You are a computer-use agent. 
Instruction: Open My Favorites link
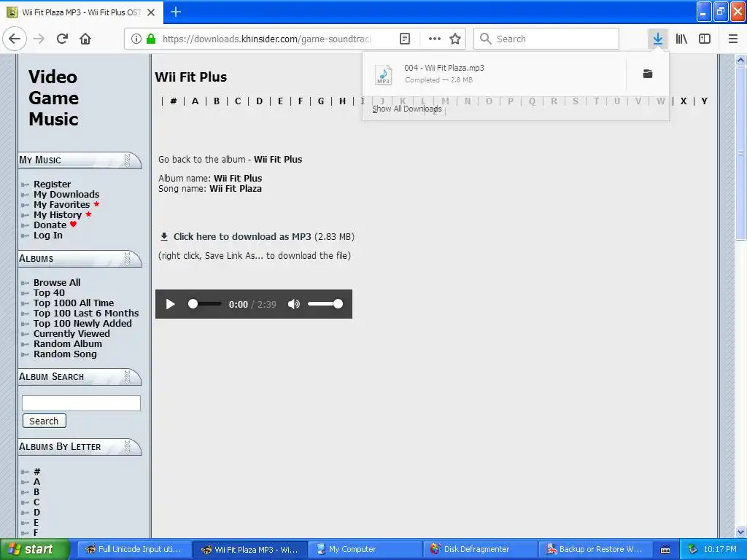61,205
